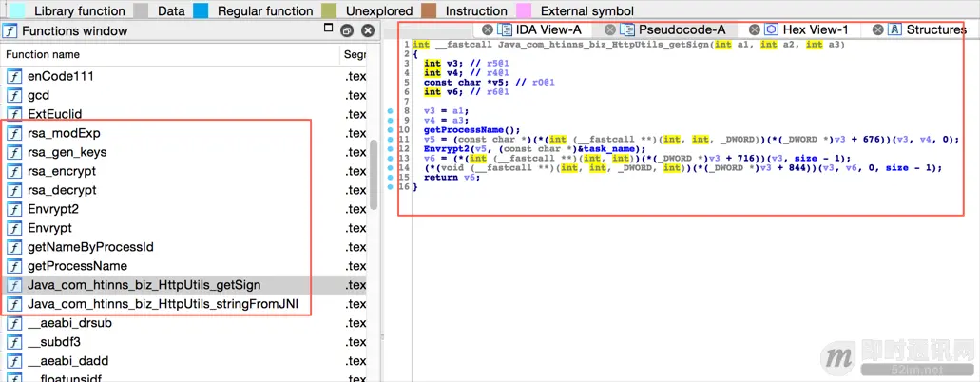Image resolution: width=980 pixels, height=382 pixels.
Task: Close the Hex View-1 tab
Action: [x=755, y=30]
